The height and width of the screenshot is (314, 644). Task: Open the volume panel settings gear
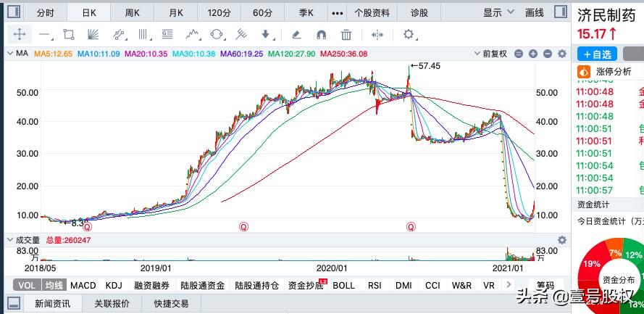tap(561, 240)
